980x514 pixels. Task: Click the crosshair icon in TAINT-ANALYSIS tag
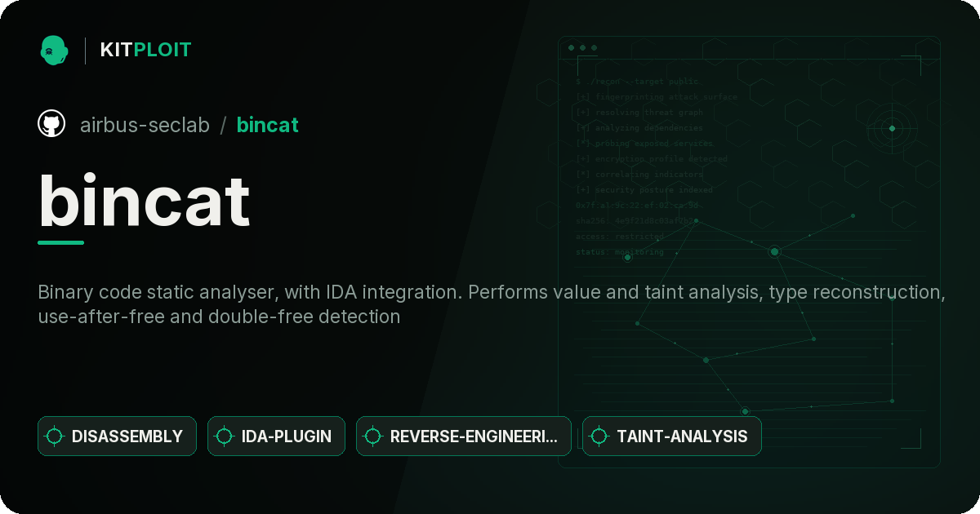click(599, 436)
